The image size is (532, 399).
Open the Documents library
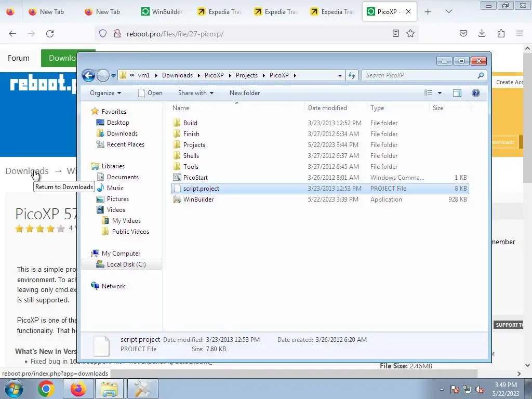123,177
